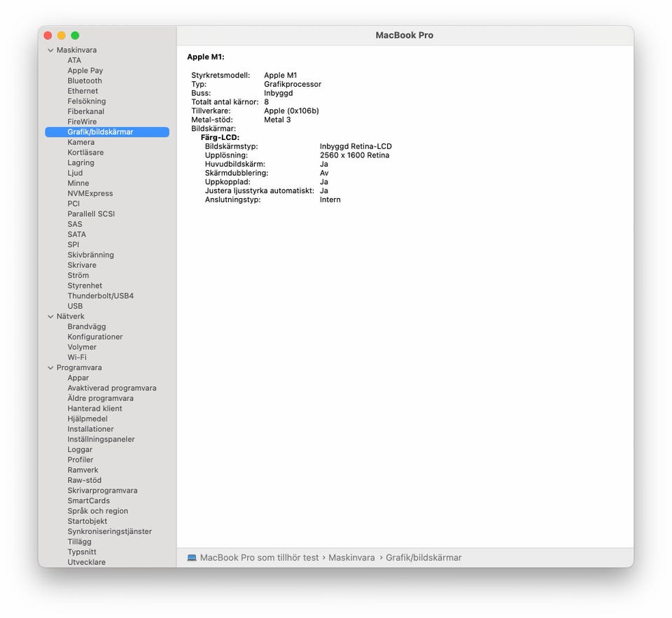
Task: Open Appar under Programvara
Action: coord(78,378)
